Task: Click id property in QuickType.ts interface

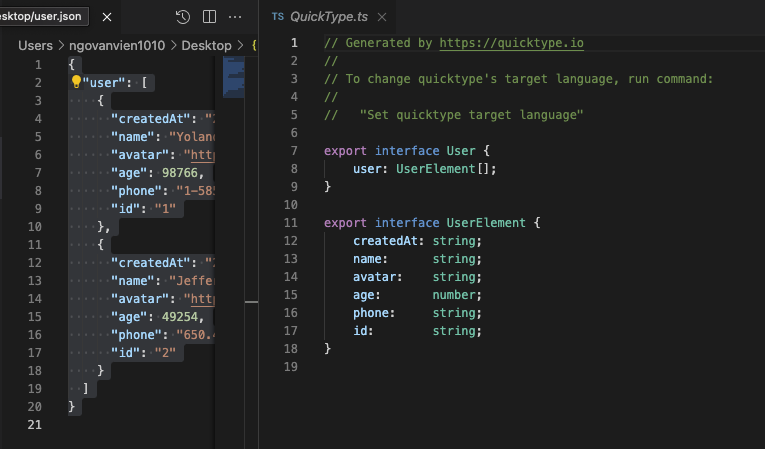Action: click(x=360, y=331)
